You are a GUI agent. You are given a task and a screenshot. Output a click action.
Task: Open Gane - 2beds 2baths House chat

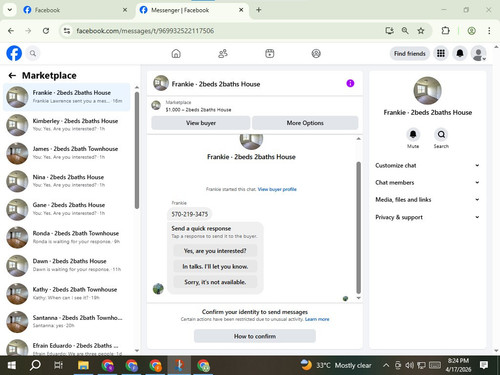point(67,209)
